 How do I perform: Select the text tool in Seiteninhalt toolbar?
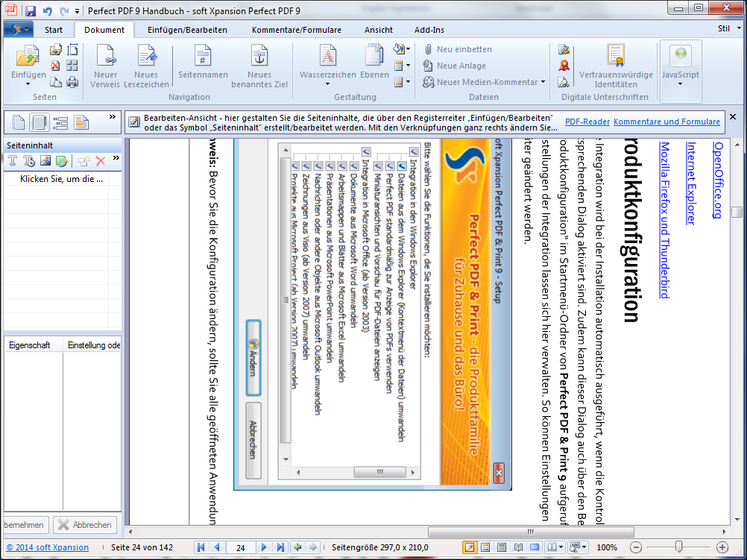click(13, 161)
